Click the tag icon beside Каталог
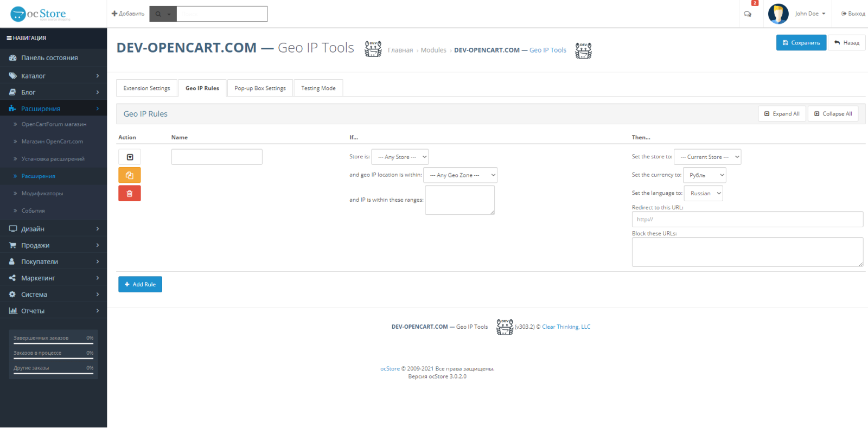 [12, 76]
